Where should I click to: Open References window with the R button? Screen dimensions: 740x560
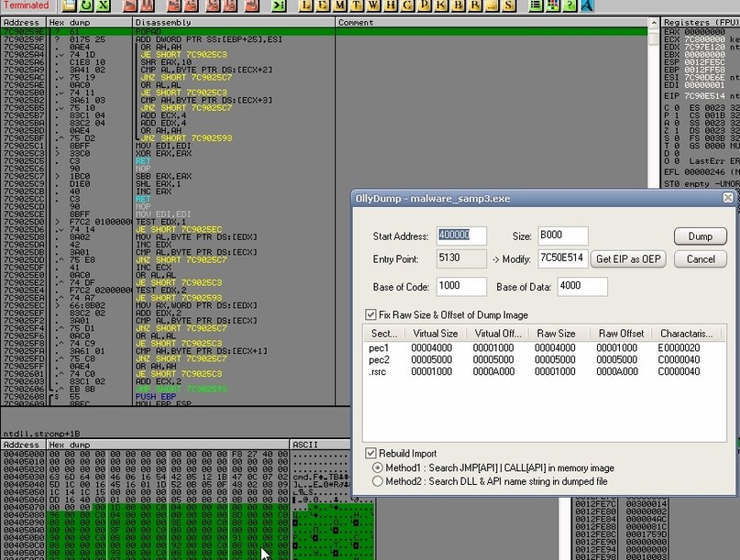[474, 6]
